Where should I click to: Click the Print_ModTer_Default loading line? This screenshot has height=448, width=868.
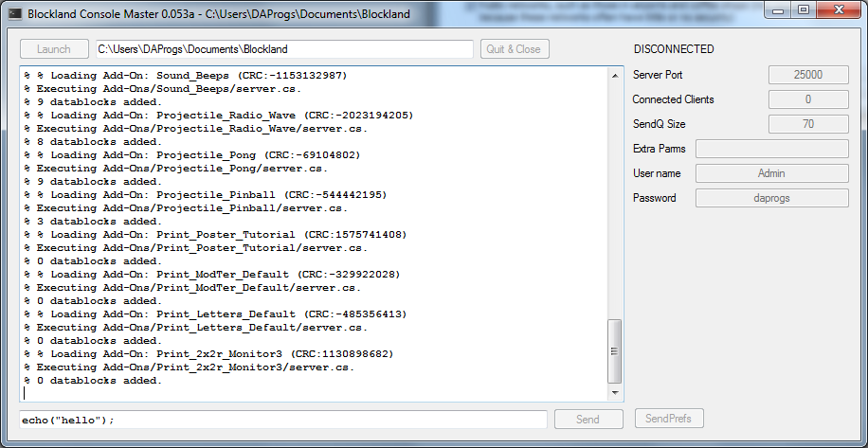(212, 275)
